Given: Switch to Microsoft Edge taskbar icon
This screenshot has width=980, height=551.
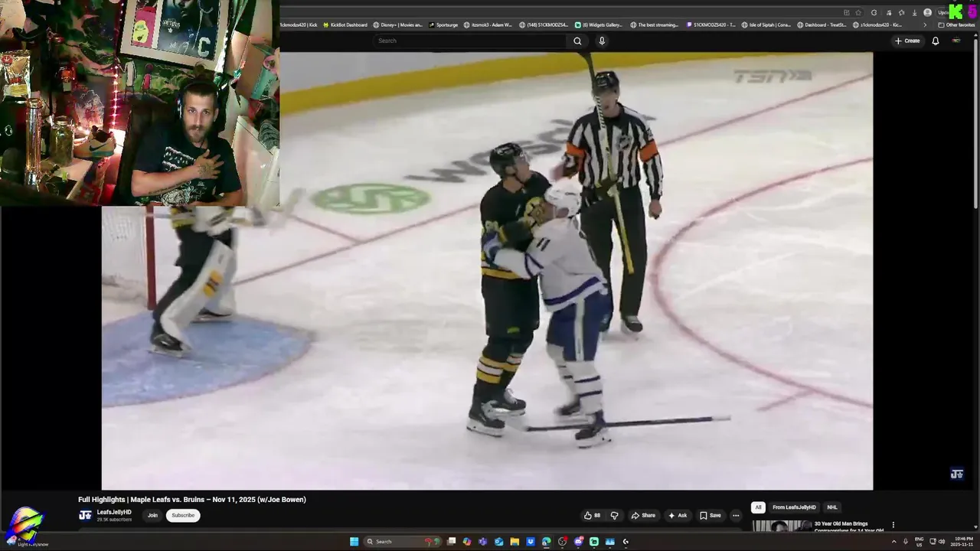Looking at the screenshot, I should [x=546, y=542].
